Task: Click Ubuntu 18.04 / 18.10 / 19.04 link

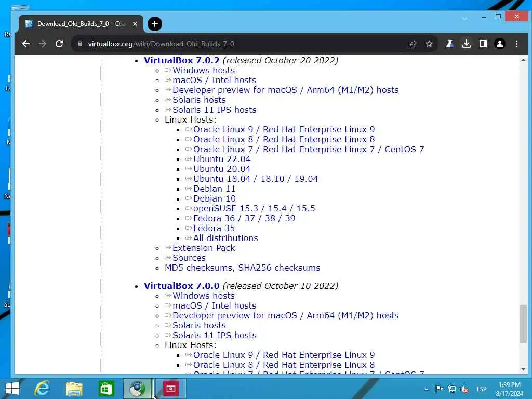Action: [x=256, y=179]
